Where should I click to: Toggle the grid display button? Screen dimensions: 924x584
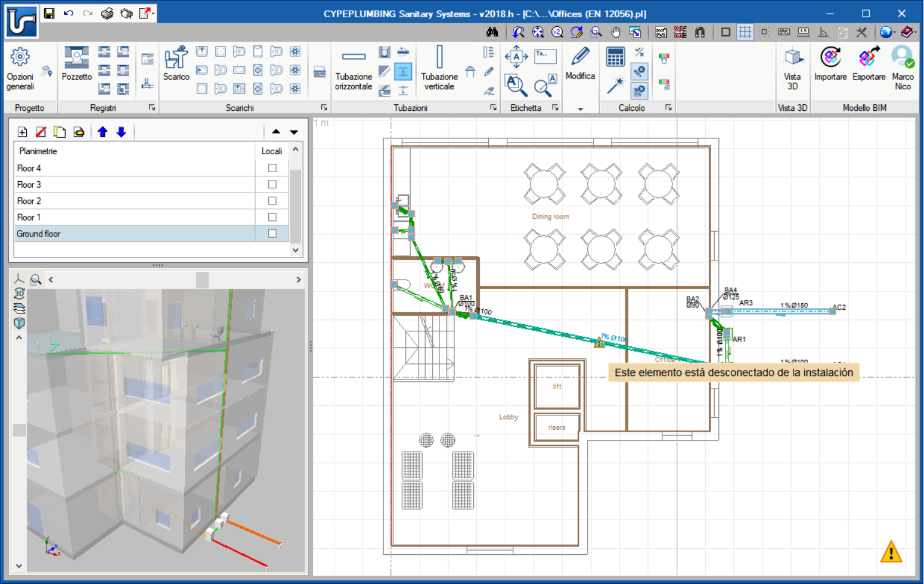click(x=745, y=32)
